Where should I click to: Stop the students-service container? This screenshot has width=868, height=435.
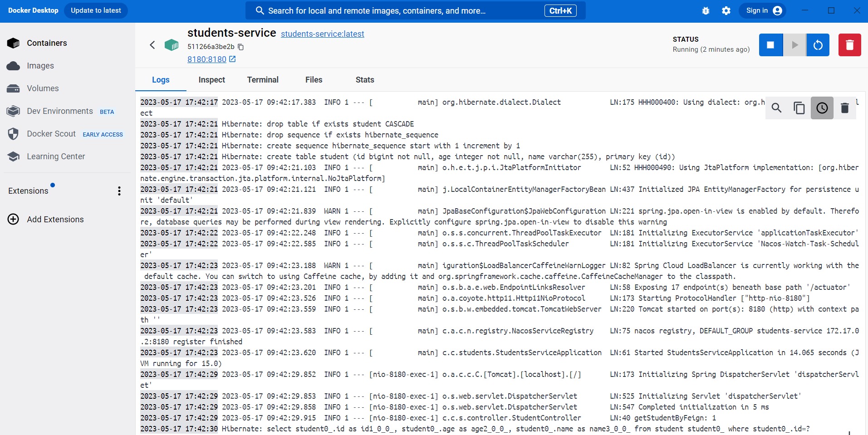point(770,45)
